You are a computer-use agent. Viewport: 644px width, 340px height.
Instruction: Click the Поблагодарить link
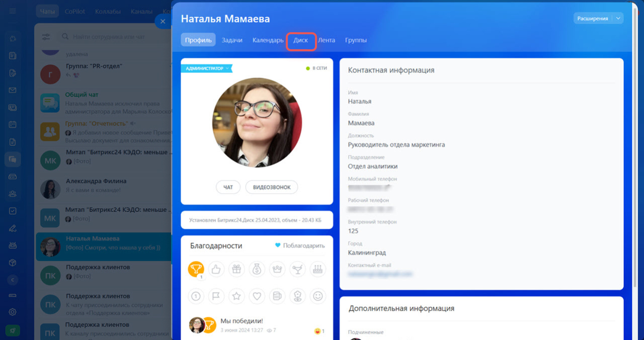point(300,245)
